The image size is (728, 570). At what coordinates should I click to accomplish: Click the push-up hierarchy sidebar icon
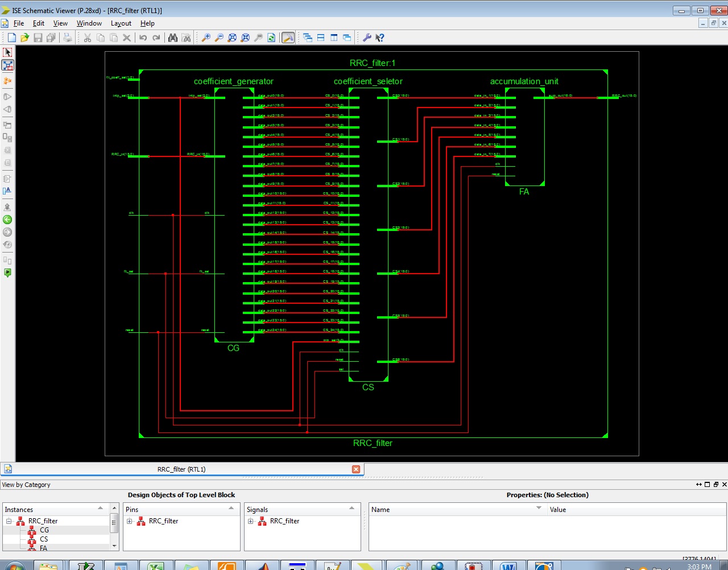(7, 207)
